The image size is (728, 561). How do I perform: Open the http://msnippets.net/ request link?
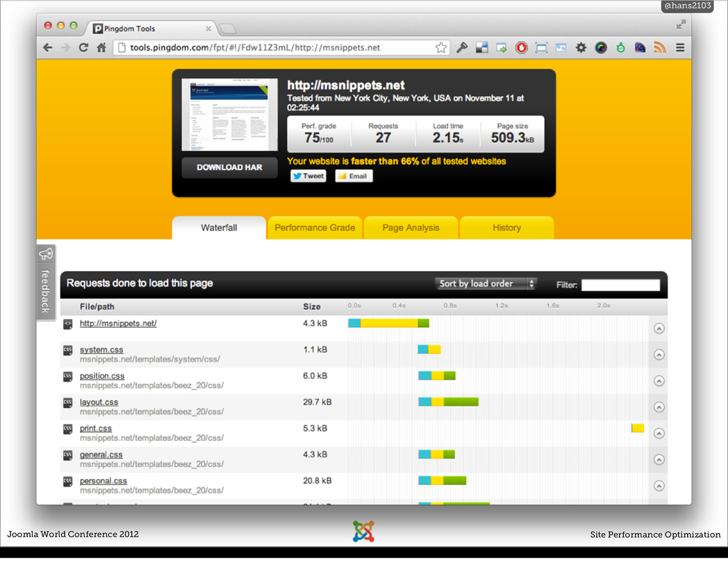118,323
